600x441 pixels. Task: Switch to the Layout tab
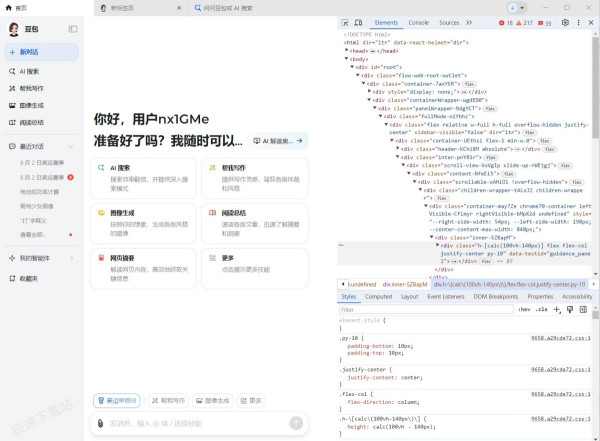coord(409,297)
